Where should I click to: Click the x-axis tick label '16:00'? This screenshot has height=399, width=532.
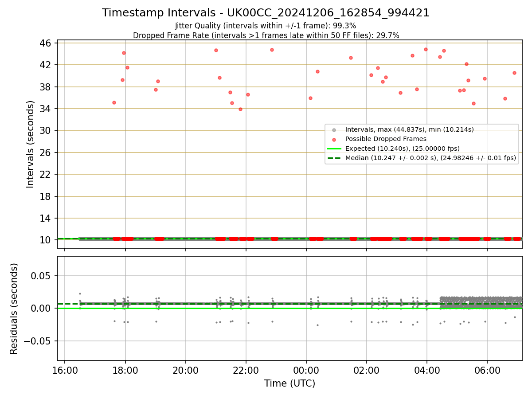65,370
